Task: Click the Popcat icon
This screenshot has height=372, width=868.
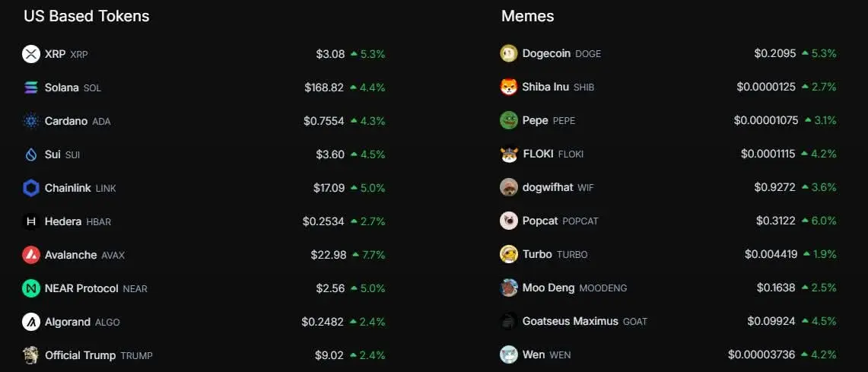Action: [x=509, y=221]
